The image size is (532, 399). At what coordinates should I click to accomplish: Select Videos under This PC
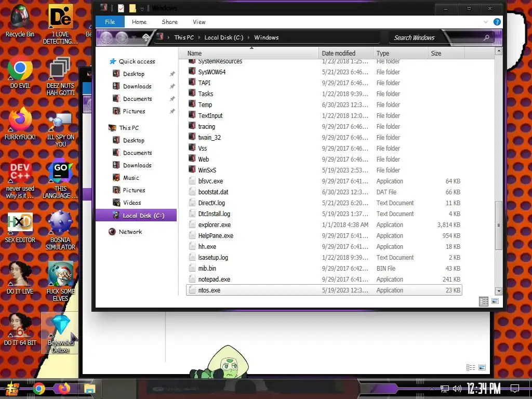pos(132,203)
